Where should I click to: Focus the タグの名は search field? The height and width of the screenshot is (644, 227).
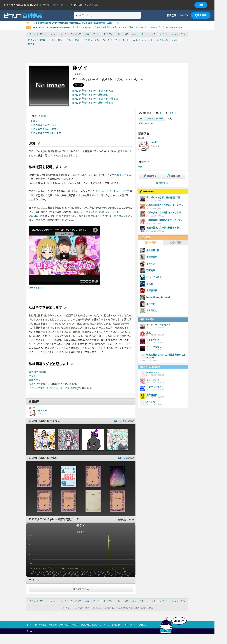107,16
